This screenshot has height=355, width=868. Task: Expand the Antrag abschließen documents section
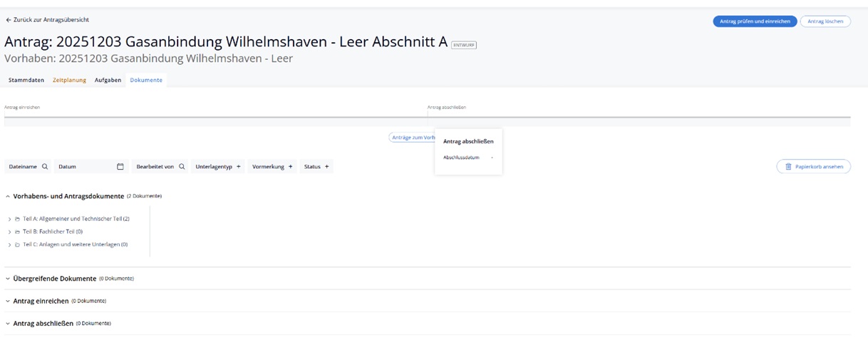[x=8, y=324]
